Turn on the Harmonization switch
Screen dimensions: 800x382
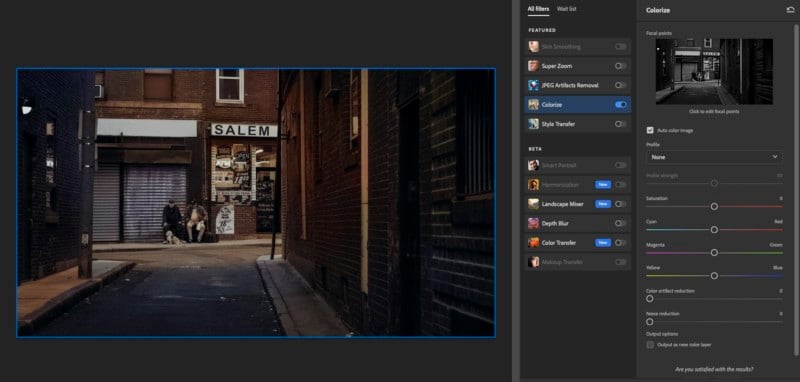tap(620, 185)
